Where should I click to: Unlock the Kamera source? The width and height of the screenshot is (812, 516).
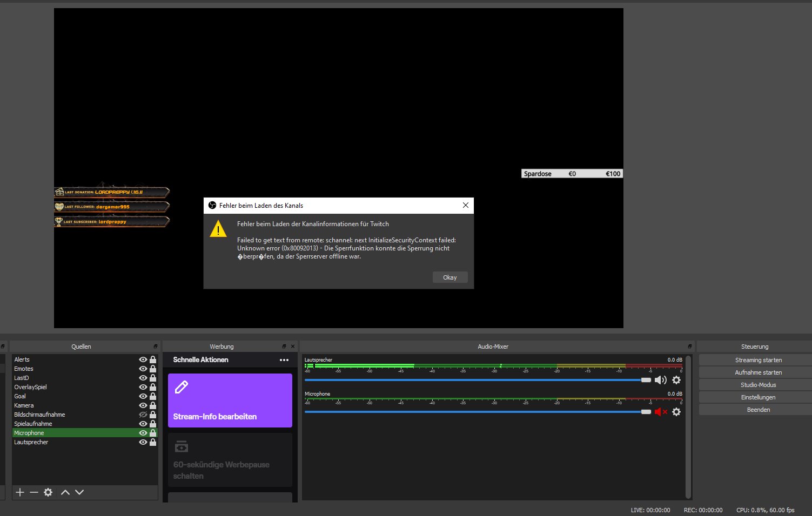click(153, 405)
